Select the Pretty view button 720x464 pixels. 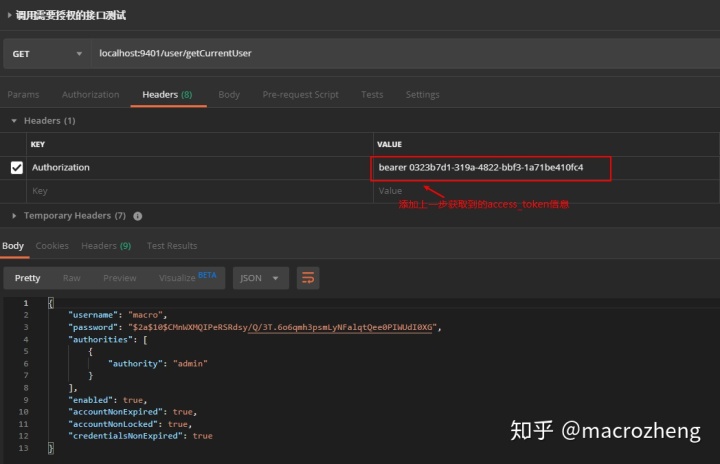pyautogui.click(x=28, y=278)
